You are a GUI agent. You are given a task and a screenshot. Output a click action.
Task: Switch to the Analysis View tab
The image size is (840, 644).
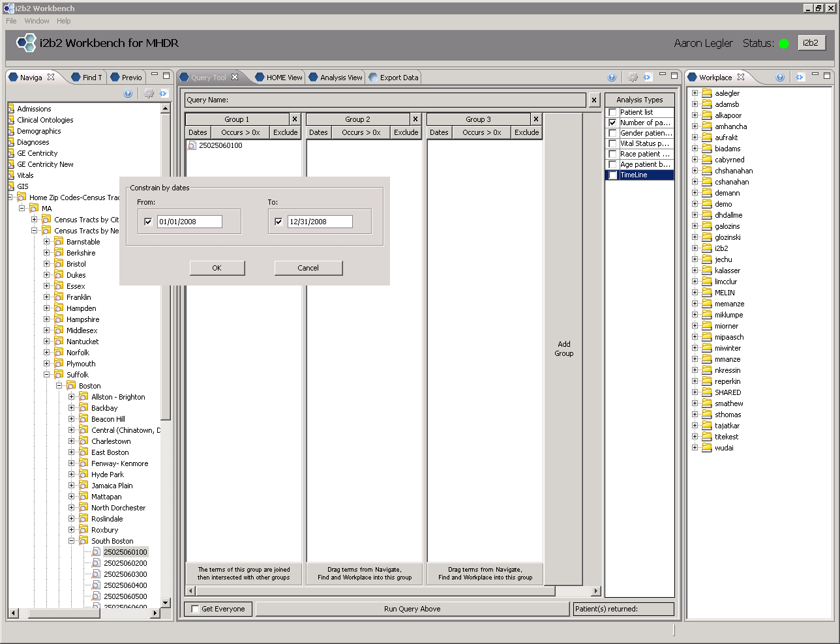point(337,78)
